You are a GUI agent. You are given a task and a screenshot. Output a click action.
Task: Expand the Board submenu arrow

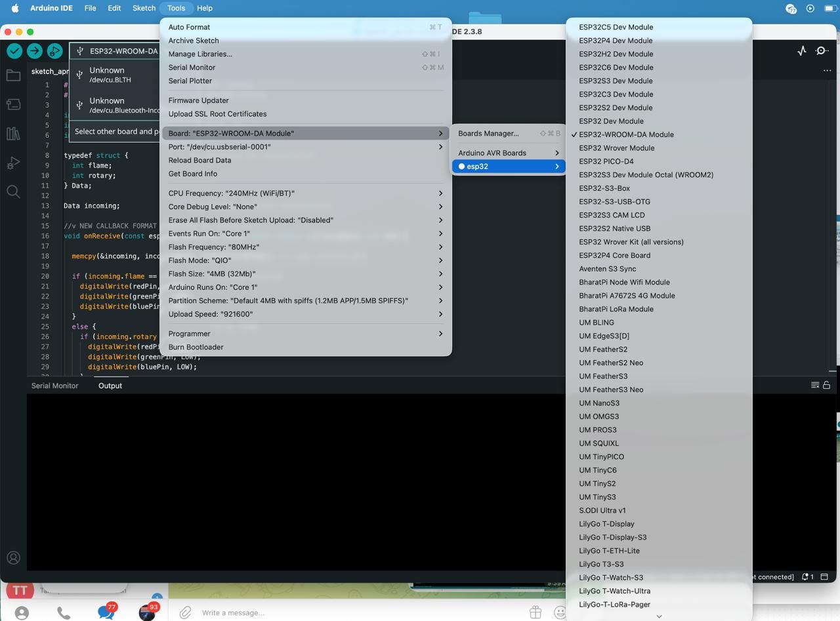(440, 133)
